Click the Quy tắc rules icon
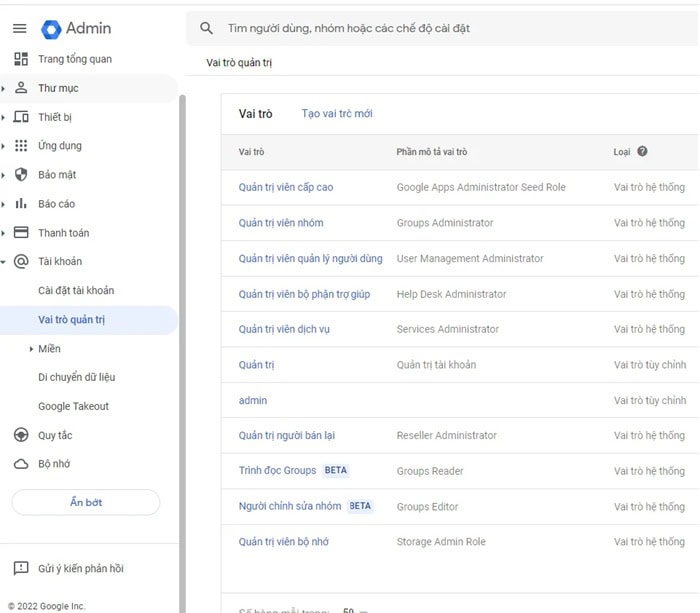The height and width of the screenshot is (613, 700). pos(21,435)
